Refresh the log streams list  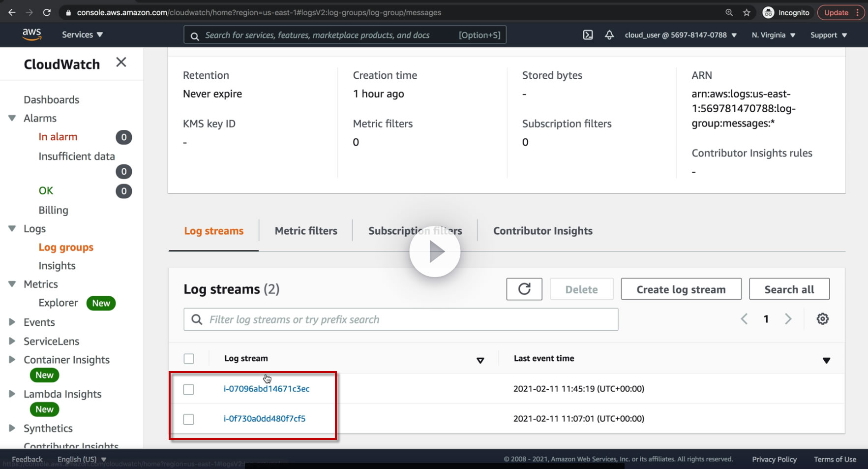(524, 289)
